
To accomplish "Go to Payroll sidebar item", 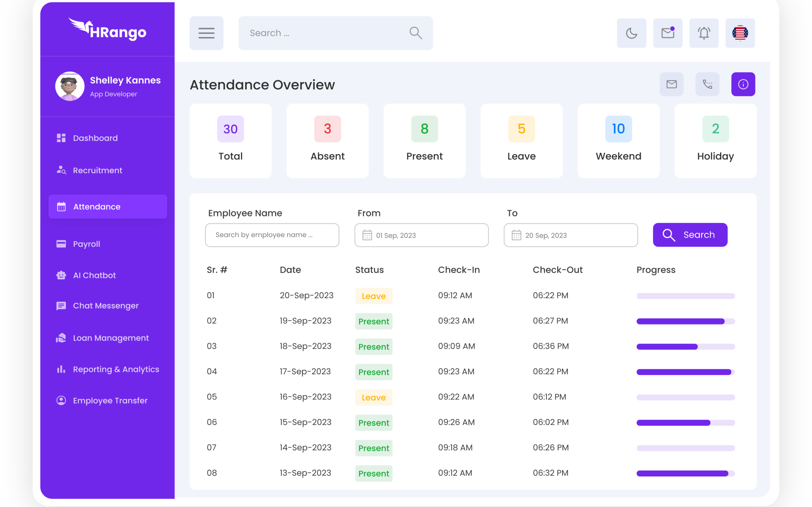I will point(86,244).
